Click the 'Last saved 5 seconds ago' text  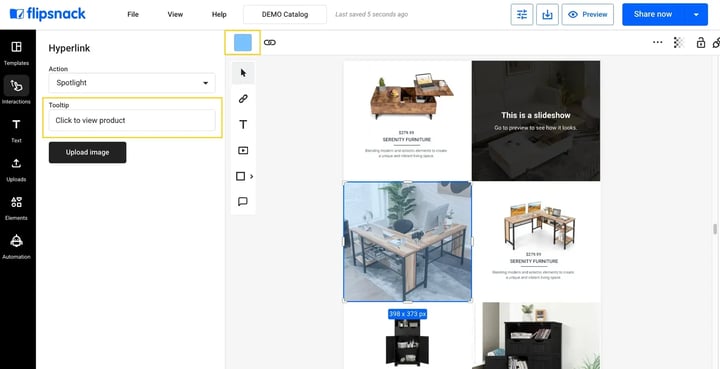(x=371, y=15)
